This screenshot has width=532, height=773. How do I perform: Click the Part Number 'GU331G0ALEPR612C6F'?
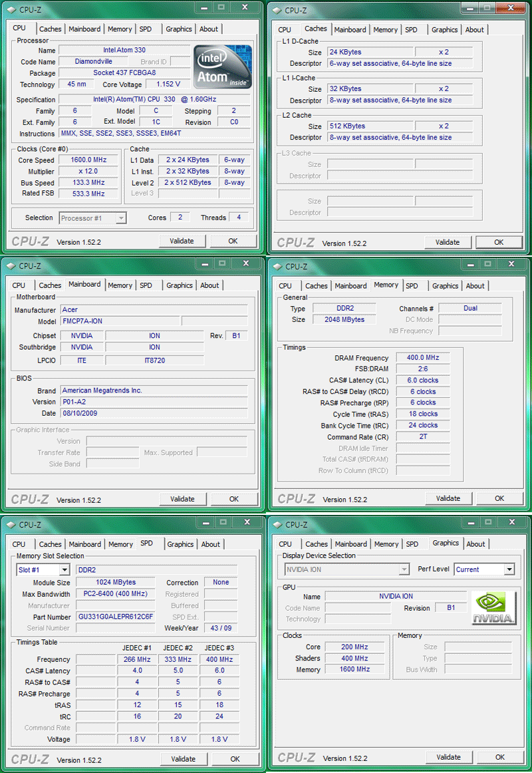(x=116, y=617)
